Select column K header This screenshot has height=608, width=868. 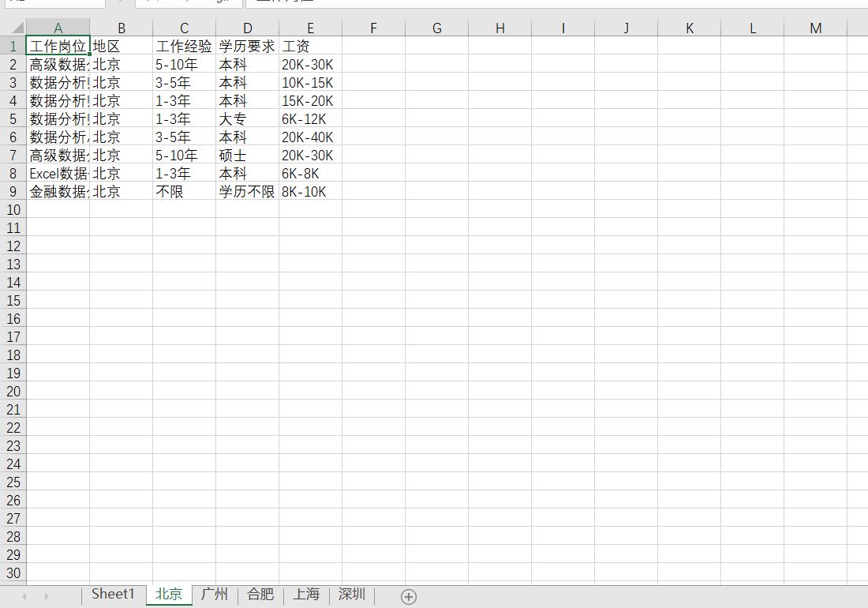[689, 28]
